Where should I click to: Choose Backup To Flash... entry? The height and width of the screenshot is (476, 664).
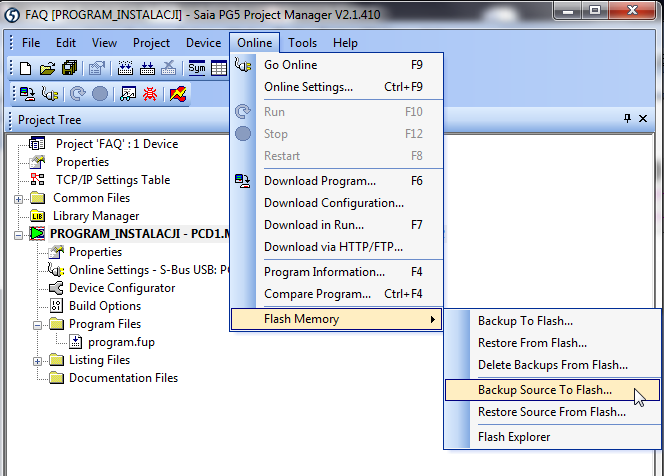[x=553, y=321]
